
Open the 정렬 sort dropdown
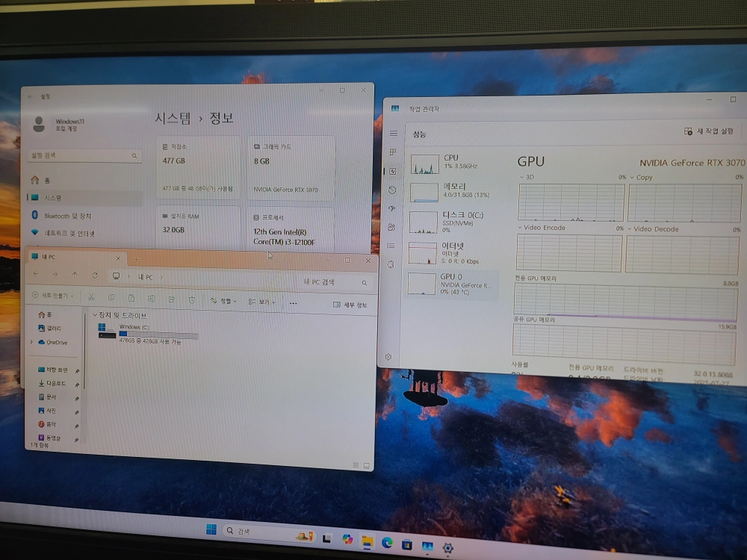pos(223,301)
